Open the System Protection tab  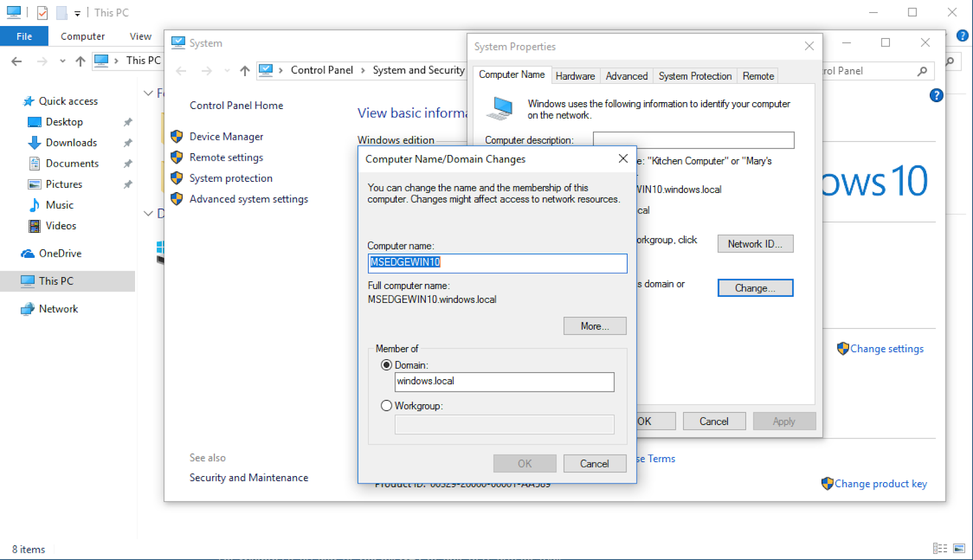[x=695, y=76]
